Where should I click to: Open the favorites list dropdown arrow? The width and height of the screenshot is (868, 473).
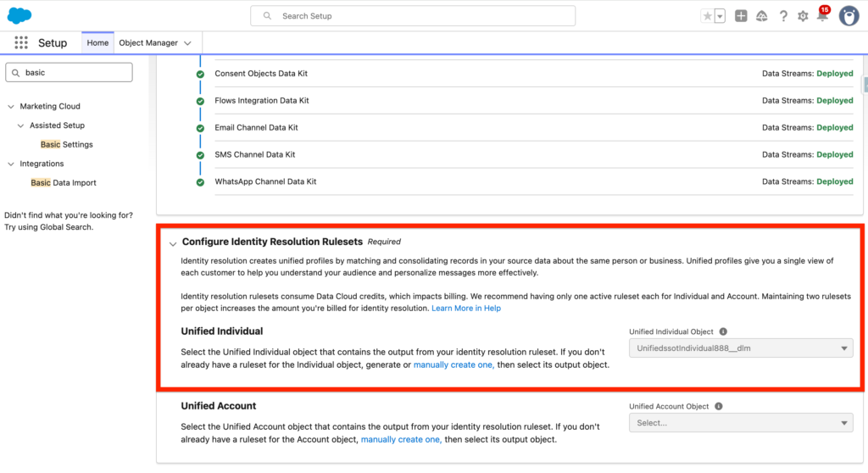[x=720, y=16]
